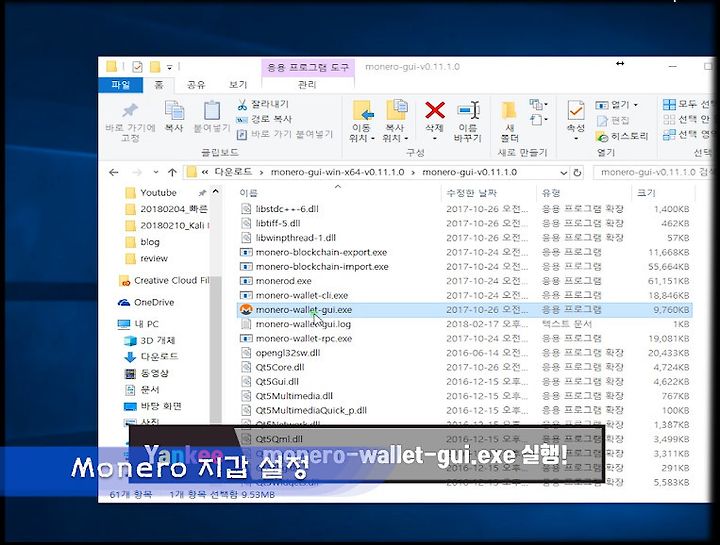The image size is (720, 545).
Task: Select opengl32sw.dll file
Action: (288, 353)
